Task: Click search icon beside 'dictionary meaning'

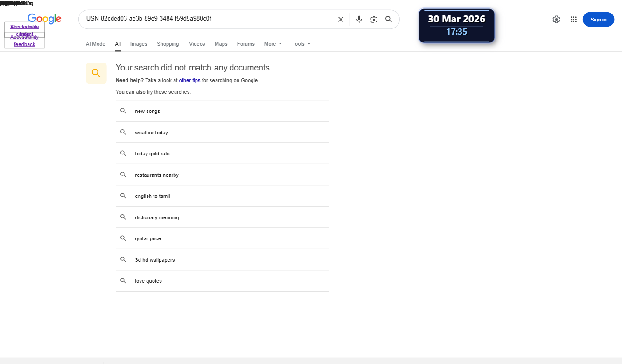Action: (x=123, y=217)
